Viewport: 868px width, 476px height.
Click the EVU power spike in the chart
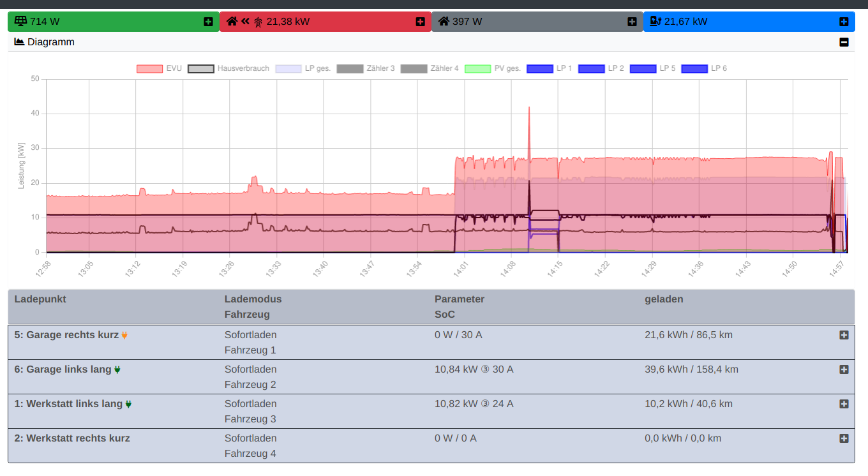click(529, 112)
